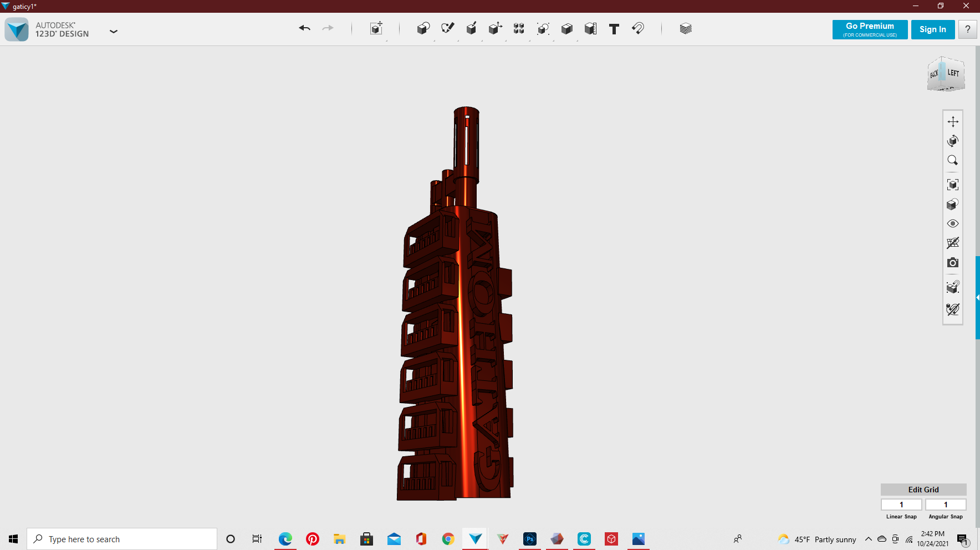980x550 pixels.
Task: Click the Edit Grid button
Action: point(923,490)
